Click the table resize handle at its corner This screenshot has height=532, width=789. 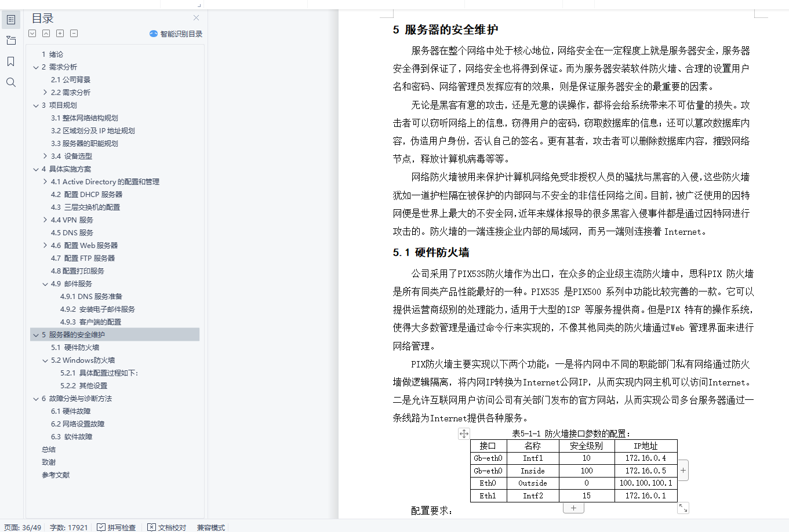point(683,508)
